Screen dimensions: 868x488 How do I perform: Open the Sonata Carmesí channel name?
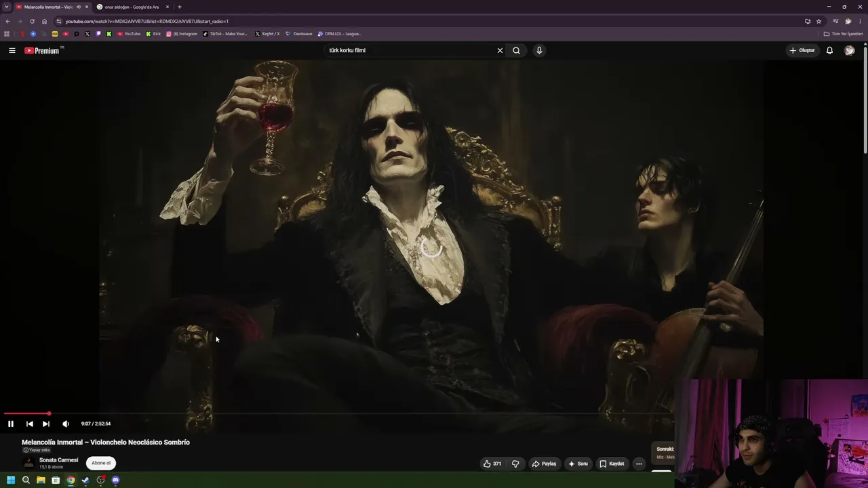58,460
